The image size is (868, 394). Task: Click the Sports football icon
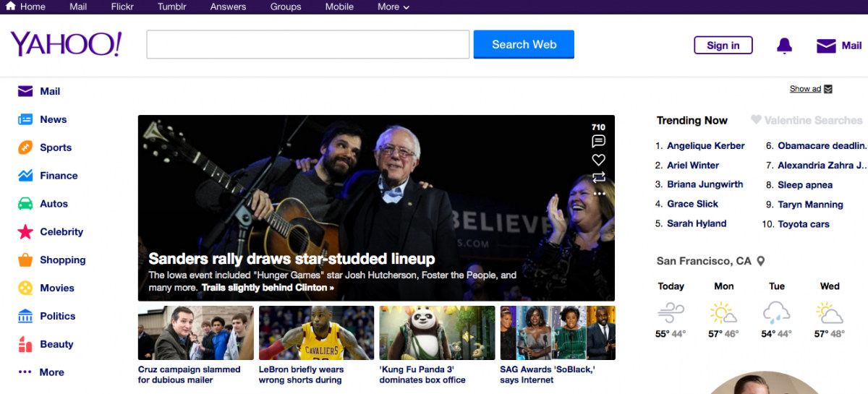tap(25, 147)
